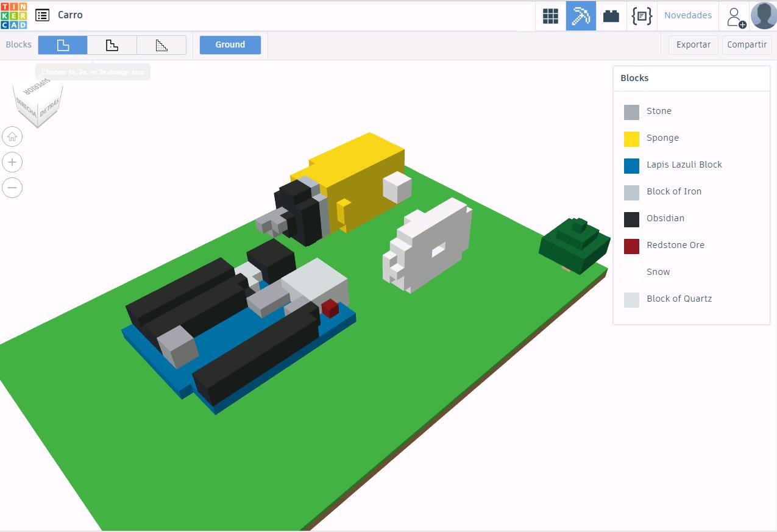Select the Redstone Ore swatch
The height and width of the screenshot is (532, 777).
(x=631, y=246)
